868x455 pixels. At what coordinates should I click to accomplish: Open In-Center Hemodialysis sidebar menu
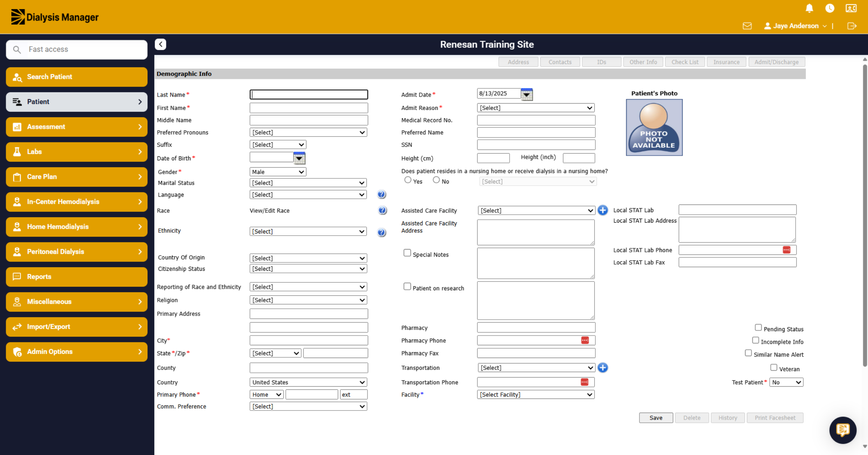[77, 202]
